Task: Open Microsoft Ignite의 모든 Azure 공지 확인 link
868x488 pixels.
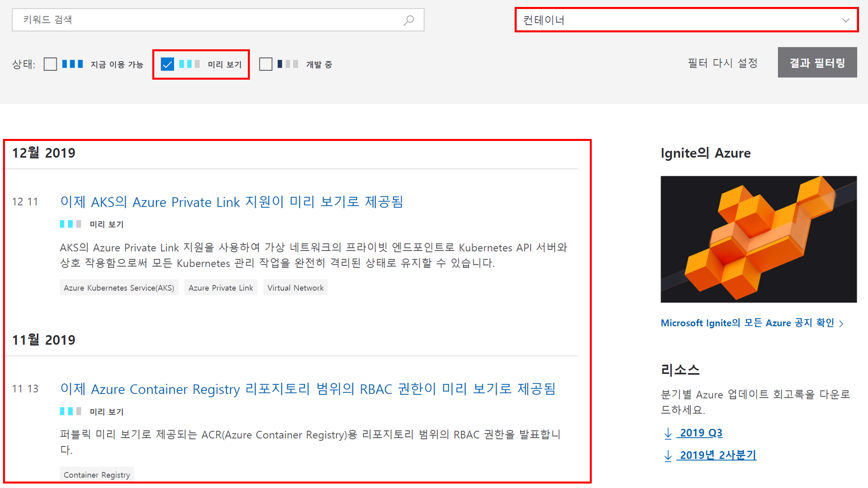Action: tap(752, 323)
